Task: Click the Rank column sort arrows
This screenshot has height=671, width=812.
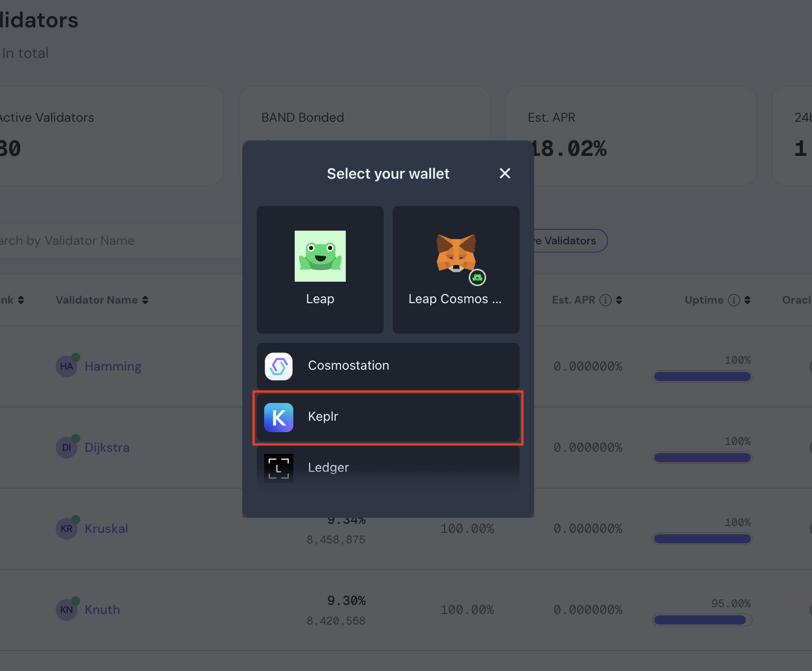Action: (20, 300)
